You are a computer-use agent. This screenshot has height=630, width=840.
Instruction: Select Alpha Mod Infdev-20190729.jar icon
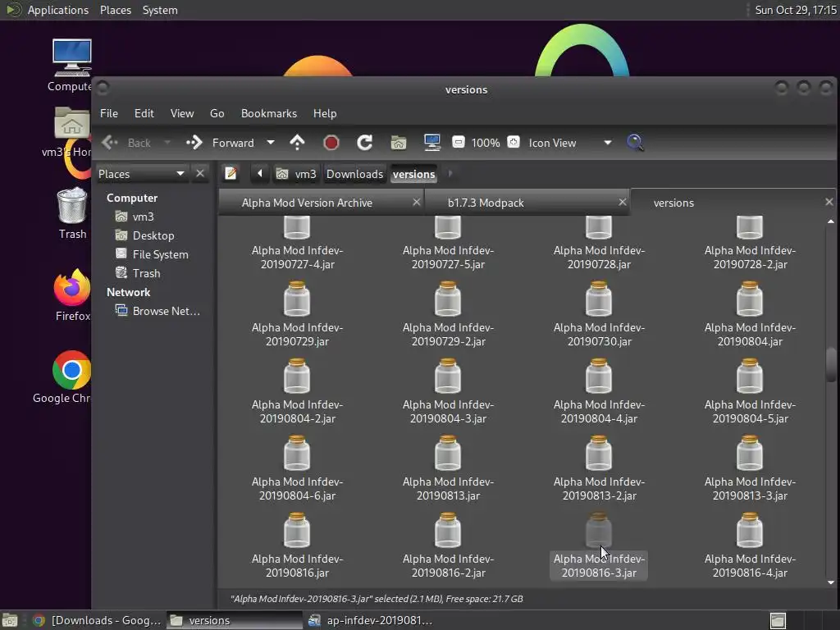point(297,299)
